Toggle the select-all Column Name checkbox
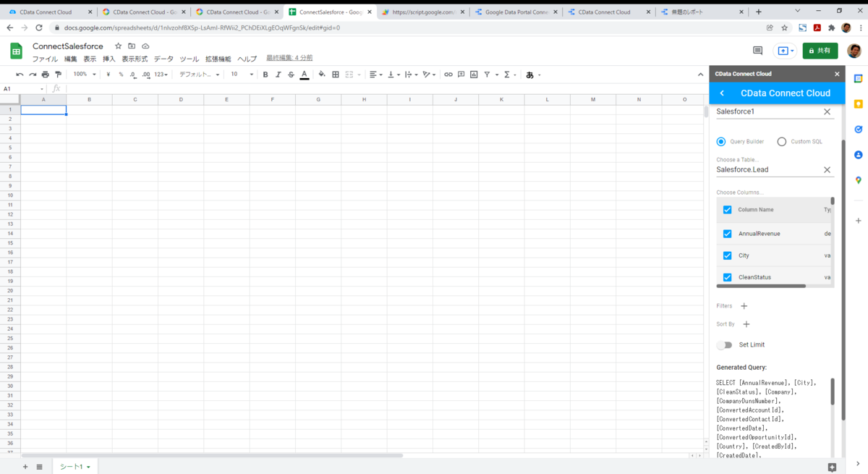Screen dimensions: 868x474 [727, 210]
